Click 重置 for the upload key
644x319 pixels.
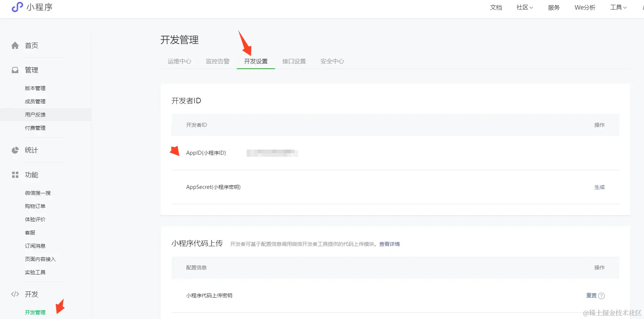pyautogui.click(x=591, y=295)
